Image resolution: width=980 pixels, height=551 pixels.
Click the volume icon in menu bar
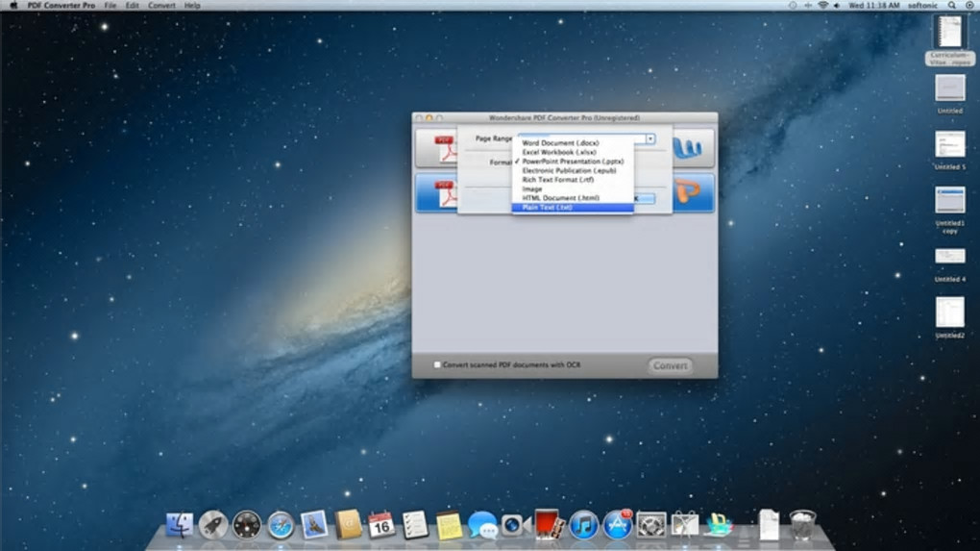[837, 5]
